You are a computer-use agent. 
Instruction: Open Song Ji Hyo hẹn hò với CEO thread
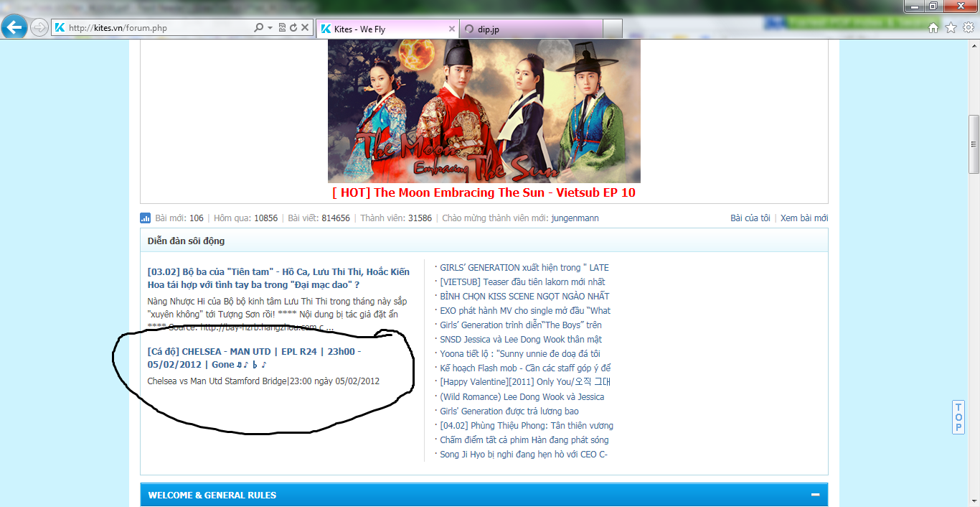tap(524, 455)
